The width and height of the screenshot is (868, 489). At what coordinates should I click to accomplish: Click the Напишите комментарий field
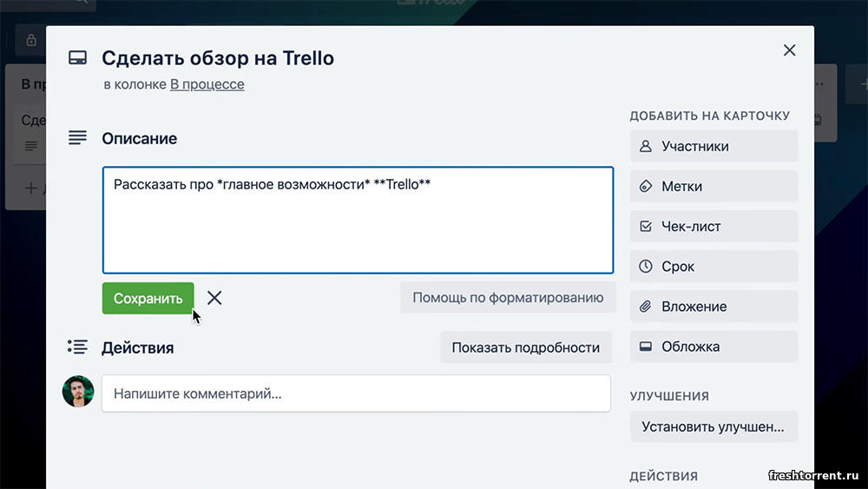pyautogui.click(x=356, y=393)
